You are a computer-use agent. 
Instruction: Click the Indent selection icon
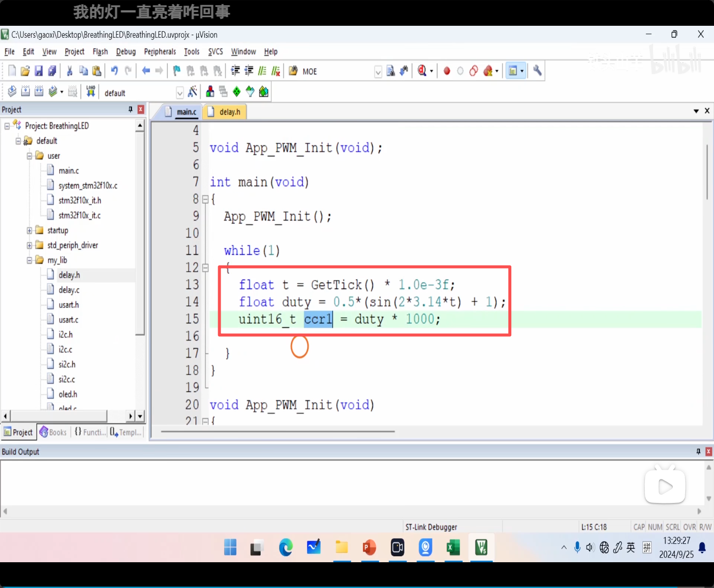(x=235, y=71)
